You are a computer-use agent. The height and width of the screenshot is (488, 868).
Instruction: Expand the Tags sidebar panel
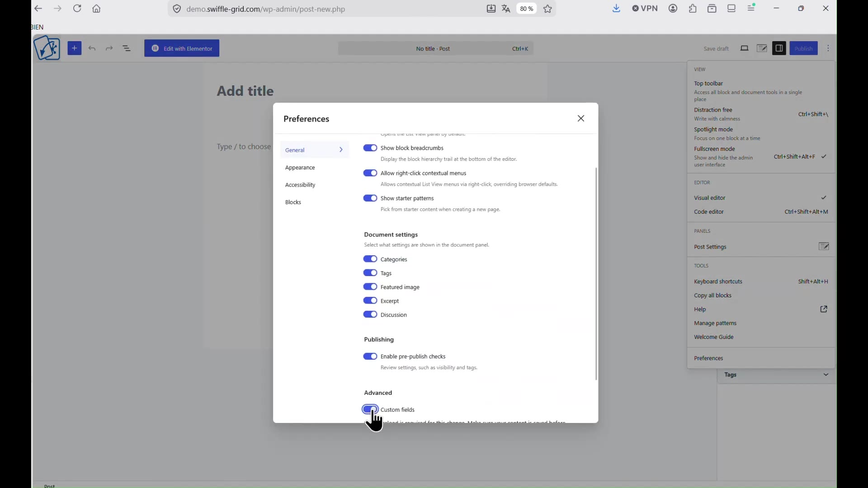pyautogui.click(x=776, y=375)
